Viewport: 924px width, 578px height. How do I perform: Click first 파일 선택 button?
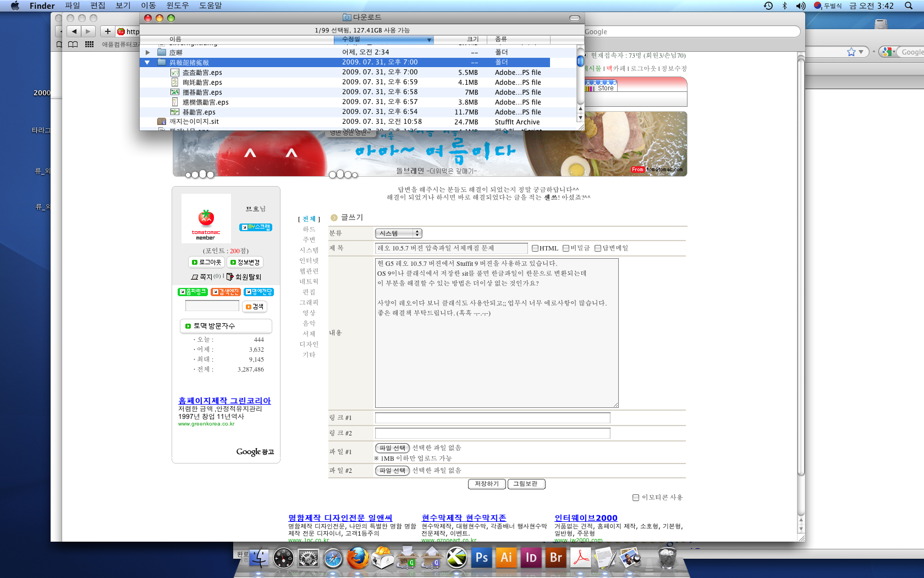[393, 448]
